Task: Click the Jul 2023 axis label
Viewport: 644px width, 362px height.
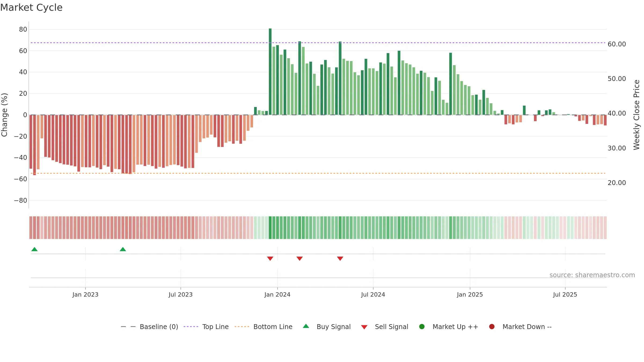Action: coord(181,294)
